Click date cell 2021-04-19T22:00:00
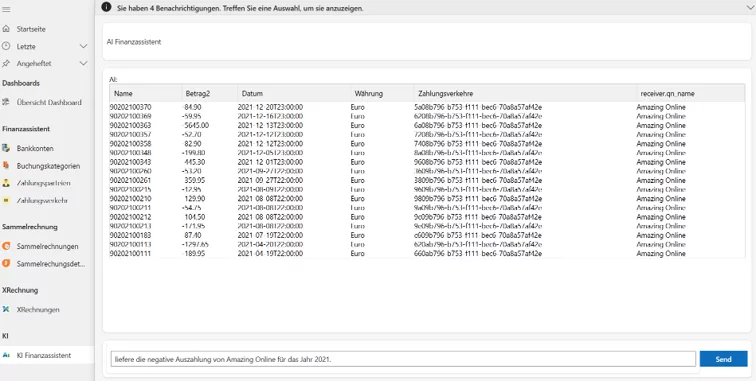The height and width of the screenshot is (381, 756). point(270,254)
